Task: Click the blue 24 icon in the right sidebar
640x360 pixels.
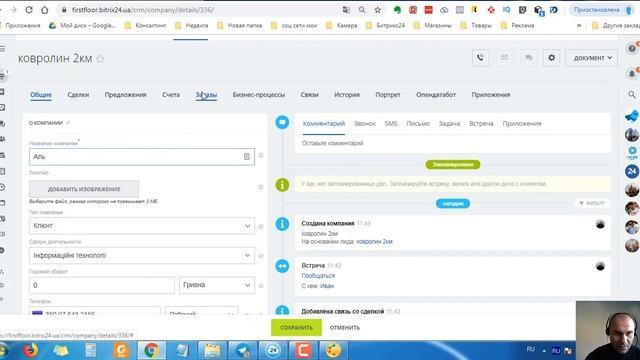Action: pyautogui.click(x=632, y=171)
